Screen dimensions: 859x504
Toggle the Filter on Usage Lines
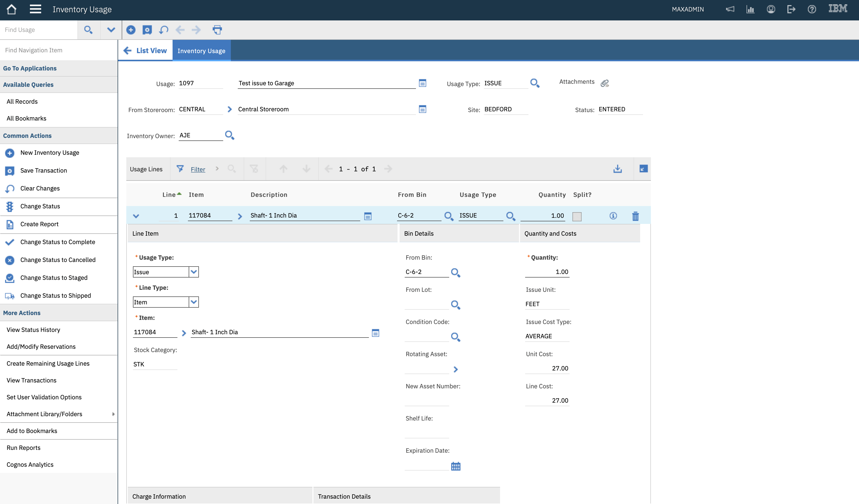tap(180, 169)
